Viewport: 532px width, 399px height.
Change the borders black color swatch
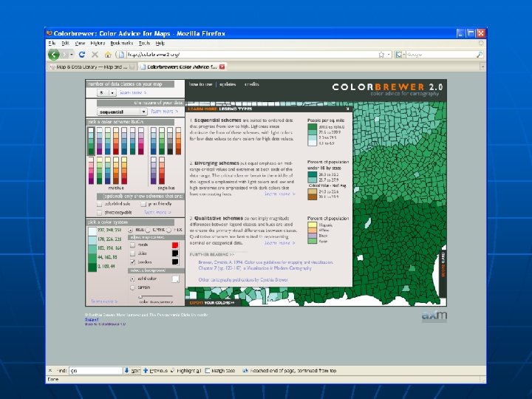click(x=175, y=262)
